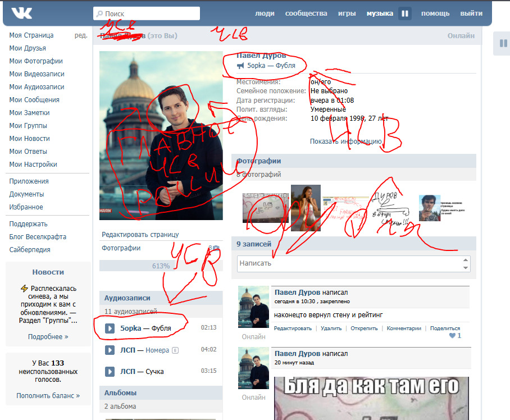Image resolution: width=510 pixels, height=420 pixels.
Task: Open Мои Настройки
Action: (x=33, y=165)
